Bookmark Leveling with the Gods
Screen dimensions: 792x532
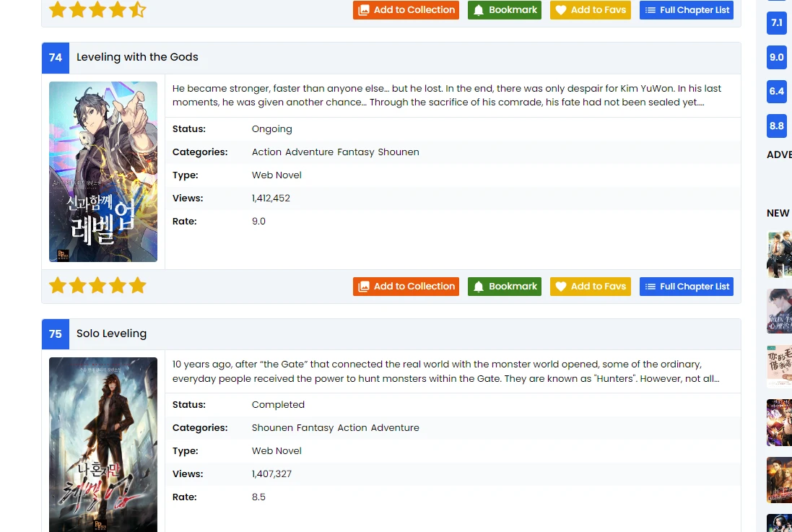[504, 287]
